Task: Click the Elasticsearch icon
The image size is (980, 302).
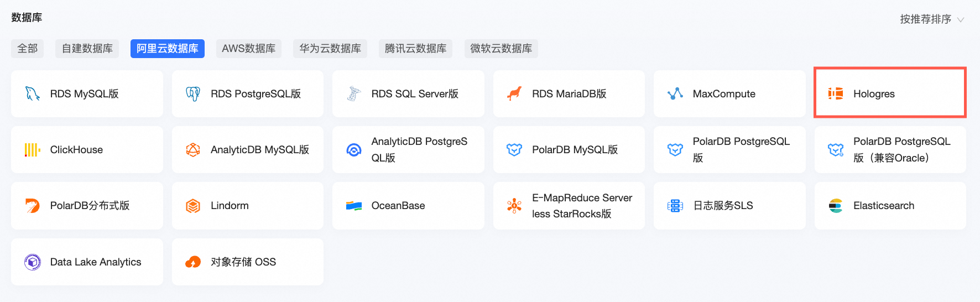Action: [x=836, y=206]
